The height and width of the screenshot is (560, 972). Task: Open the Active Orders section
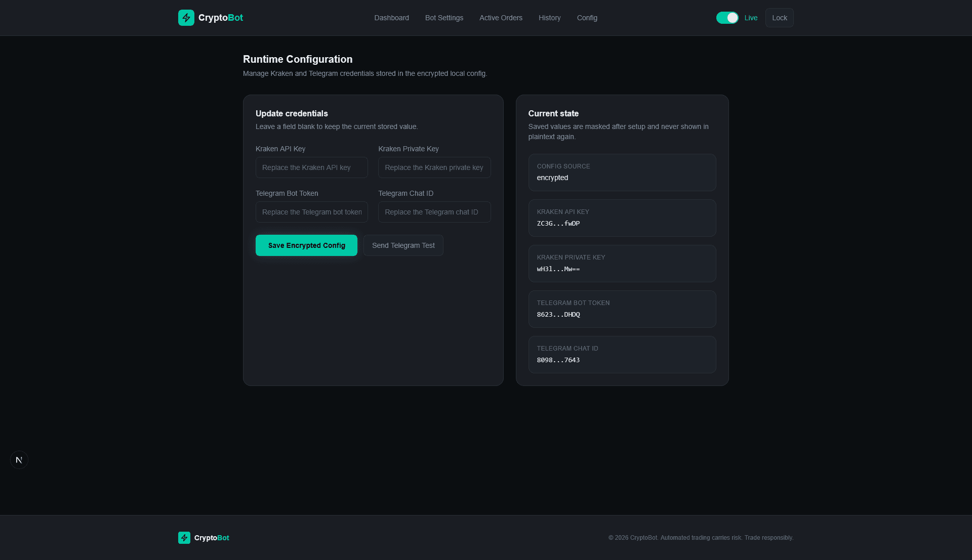pos(501,18)
